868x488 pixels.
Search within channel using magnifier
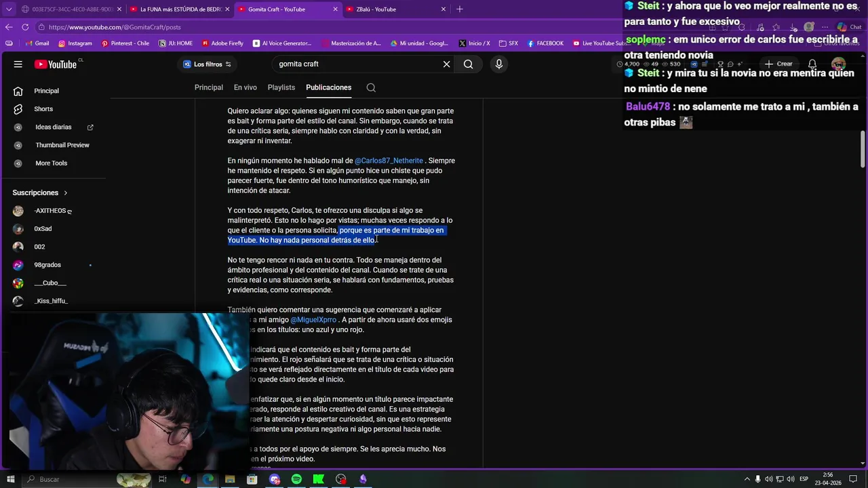click(x=371, y=87)
